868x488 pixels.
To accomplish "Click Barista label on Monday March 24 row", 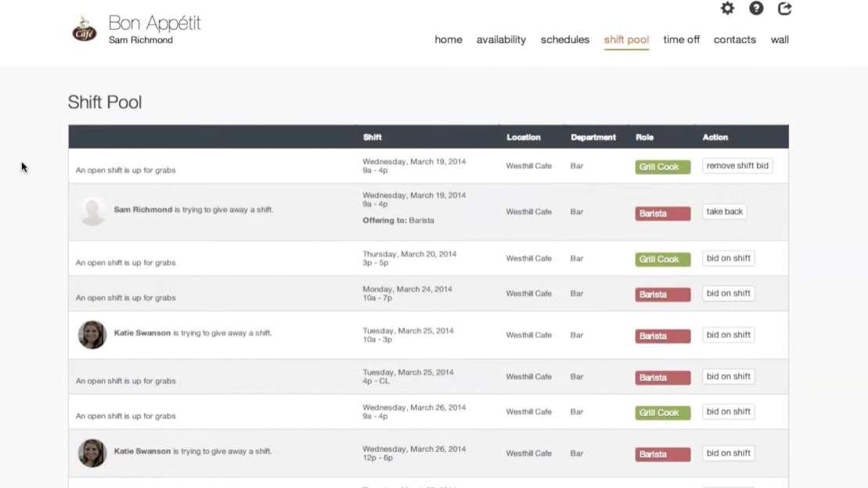I will tap(662, 295).
